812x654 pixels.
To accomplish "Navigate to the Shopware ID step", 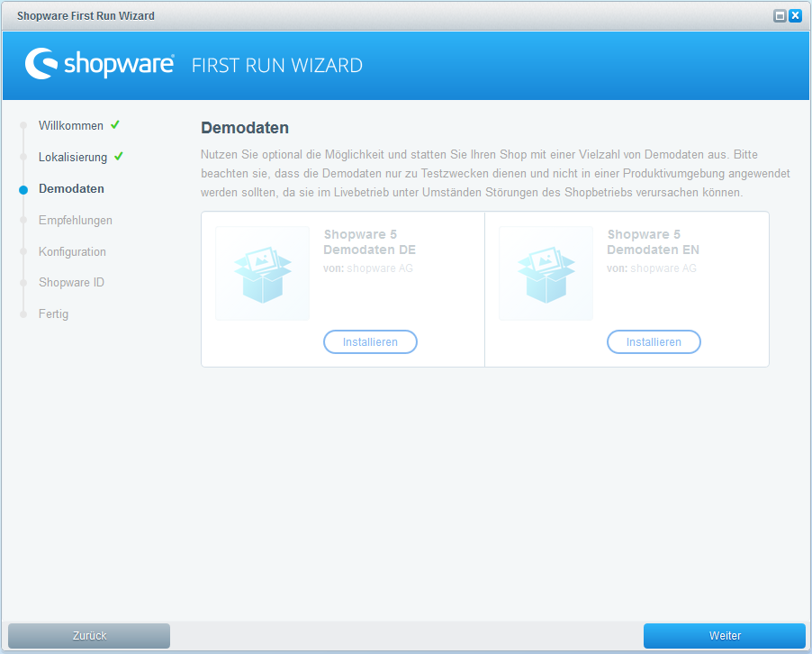I will pos(71,283).
